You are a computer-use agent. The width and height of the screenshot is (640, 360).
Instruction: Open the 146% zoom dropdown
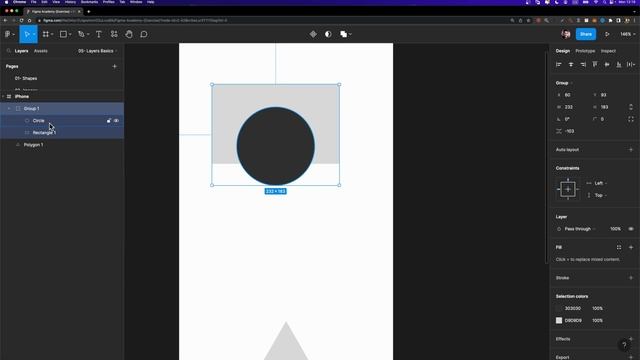627,34
